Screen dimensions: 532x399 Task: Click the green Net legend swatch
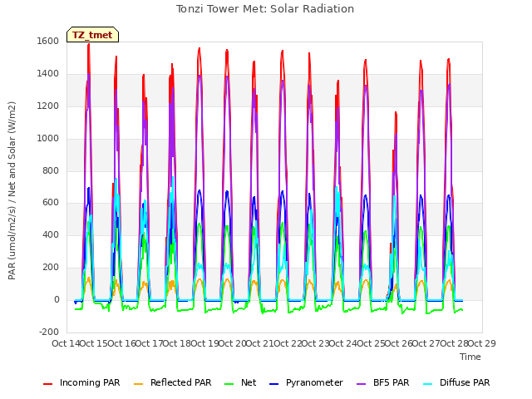[229, 384]
